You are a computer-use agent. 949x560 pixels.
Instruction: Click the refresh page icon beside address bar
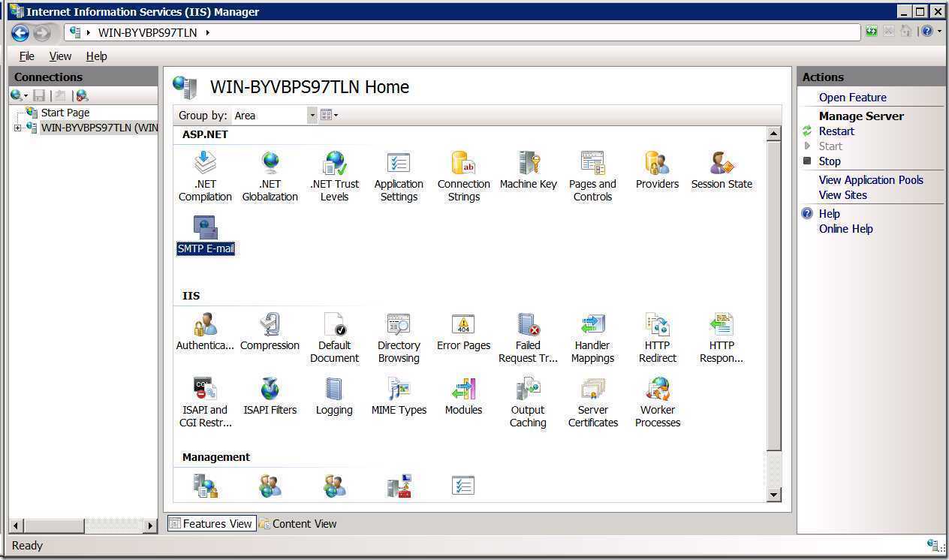click(x=871, y=32)
